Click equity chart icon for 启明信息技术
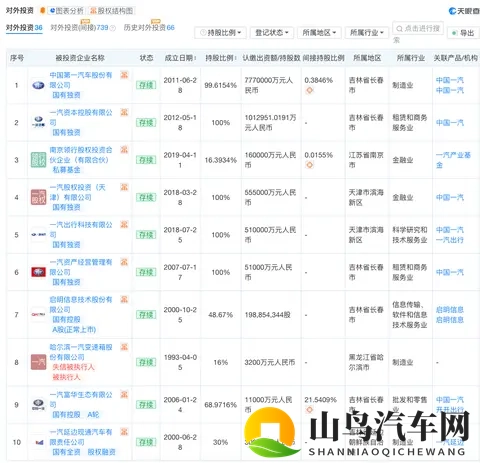Image resolution: width=480 pixels, height=463 pixels. click(x=124, y=299)
